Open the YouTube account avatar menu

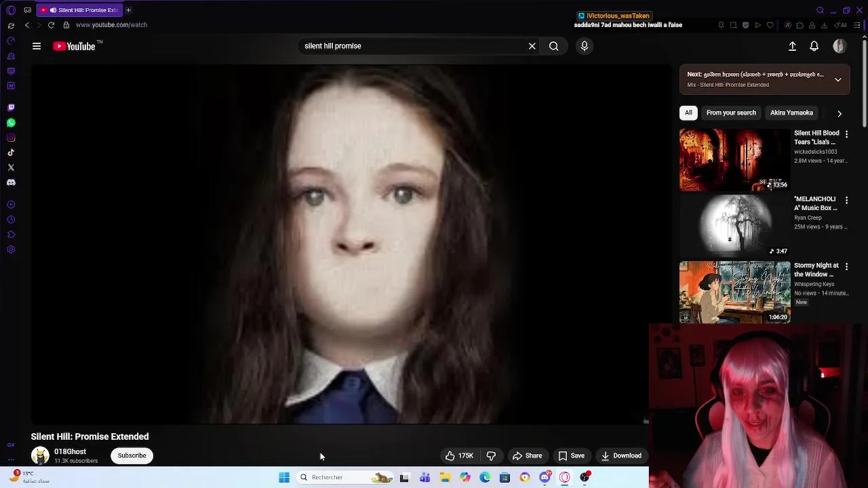840,46
